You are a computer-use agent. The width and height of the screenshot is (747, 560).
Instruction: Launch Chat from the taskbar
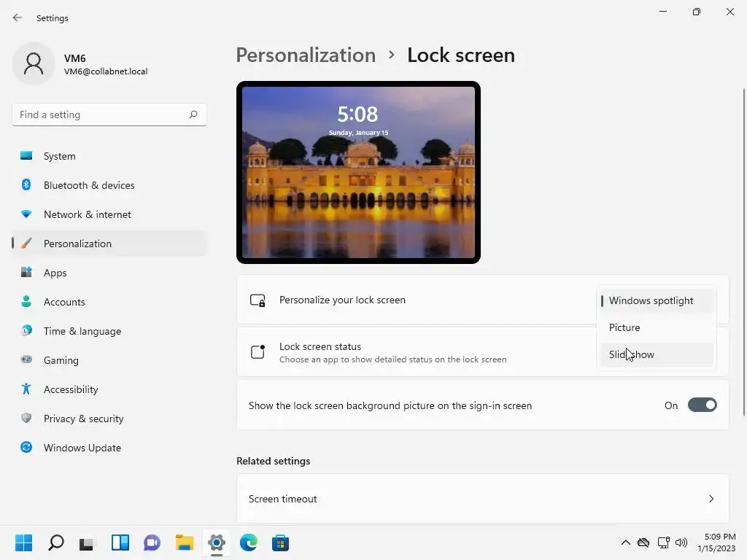tap(152, 542)
